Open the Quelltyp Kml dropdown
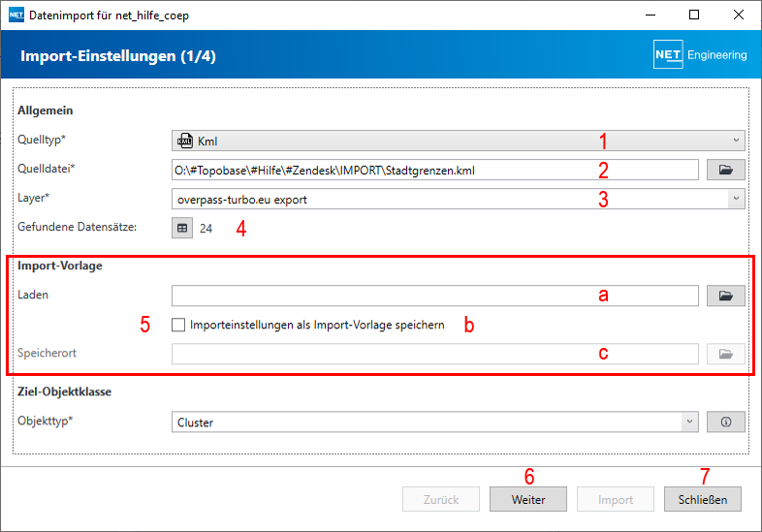The image size is (762, 532). 459,141
